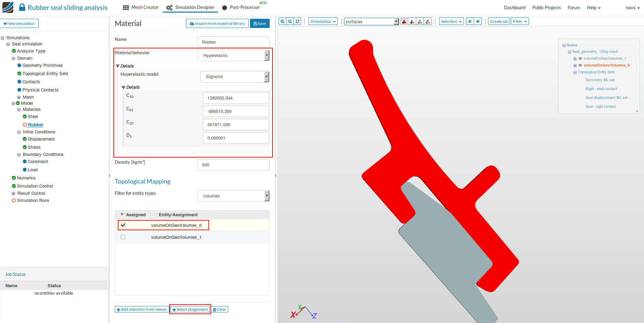Open the surfaces pick-mode dropdown
644x323 pixels.
point(371,21)
